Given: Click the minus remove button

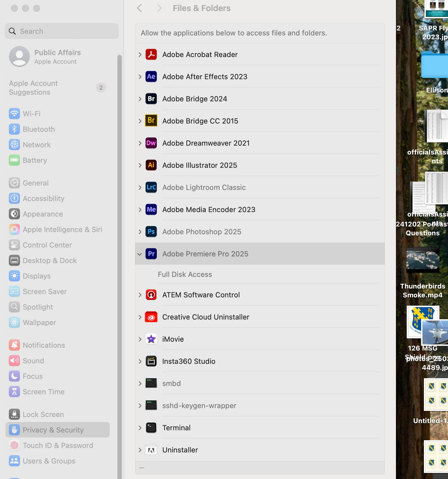Looking at the screenshot, I should [142, 468].
